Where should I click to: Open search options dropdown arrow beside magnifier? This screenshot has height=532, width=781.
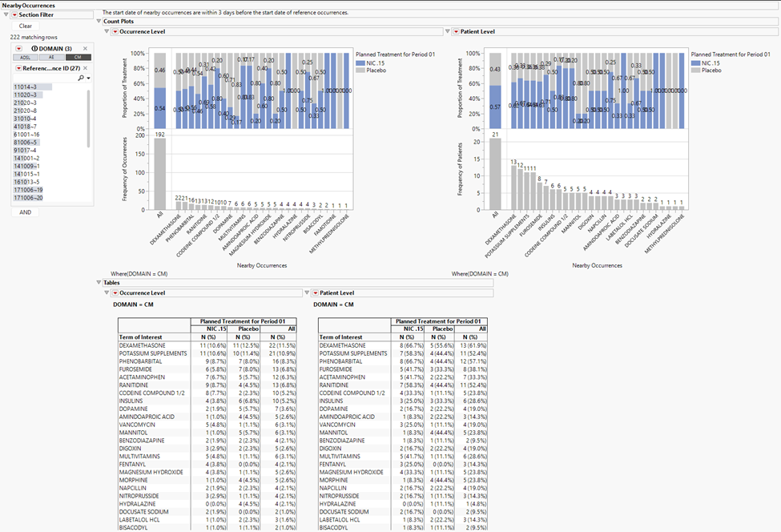click(89, 79)
